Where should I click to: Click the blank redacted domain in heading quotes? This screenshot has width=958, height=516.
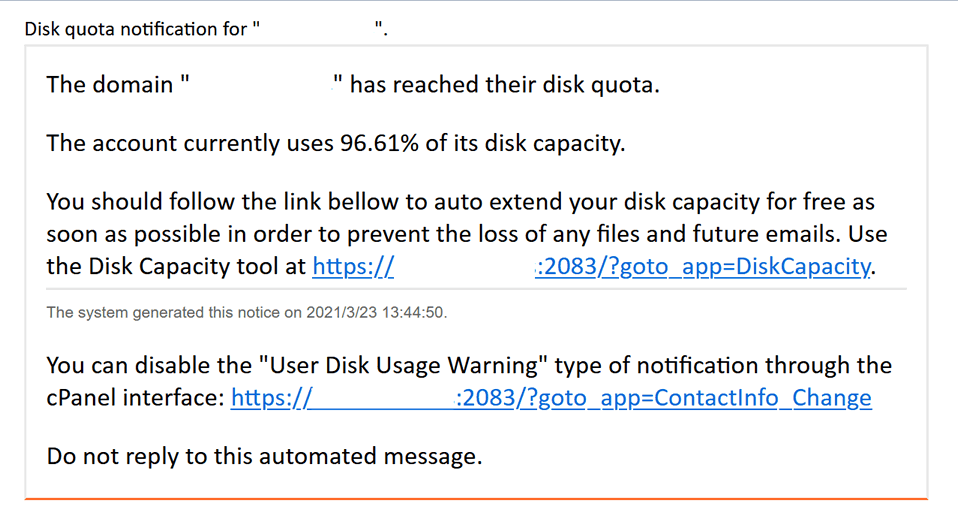318,29
